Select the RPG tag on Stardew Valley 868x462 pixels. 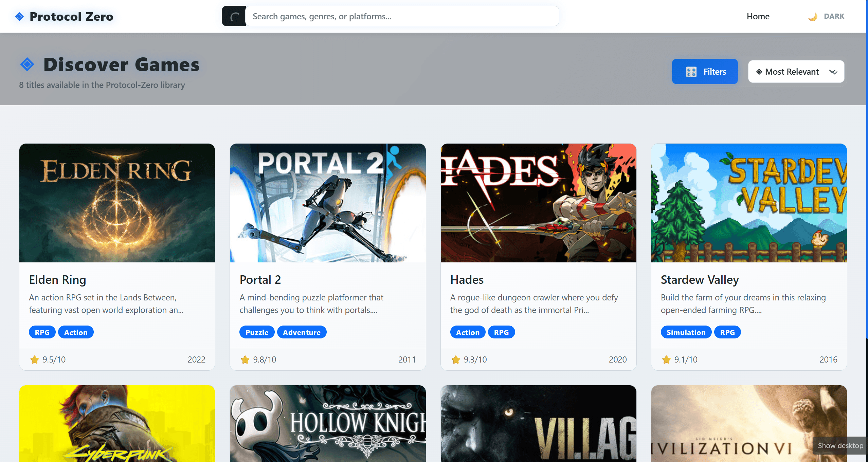tap(727, 332)
